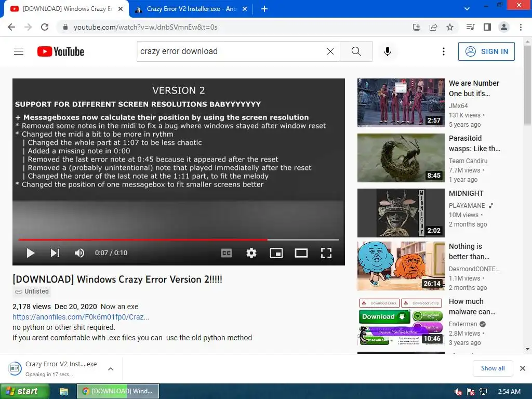Visit the Team Candiru channel name
Viewport: 532px width, 399px height.
(468, 161)
